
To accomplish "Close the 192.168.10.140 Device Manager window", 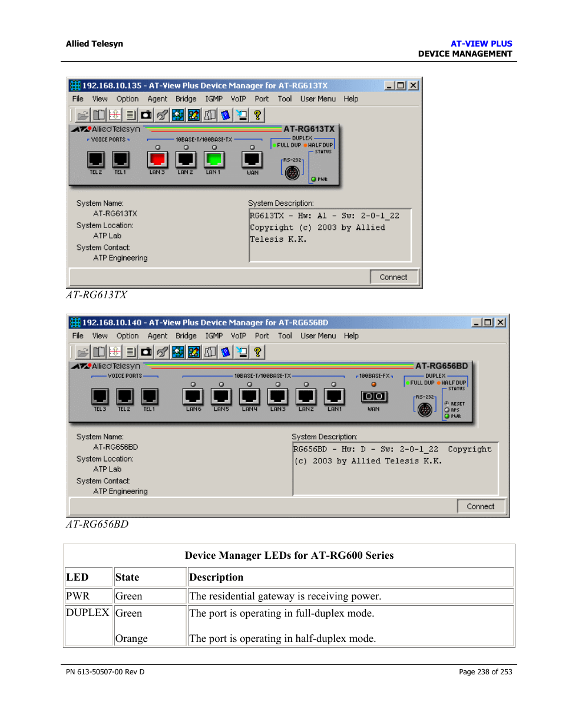I will point(500,322).
